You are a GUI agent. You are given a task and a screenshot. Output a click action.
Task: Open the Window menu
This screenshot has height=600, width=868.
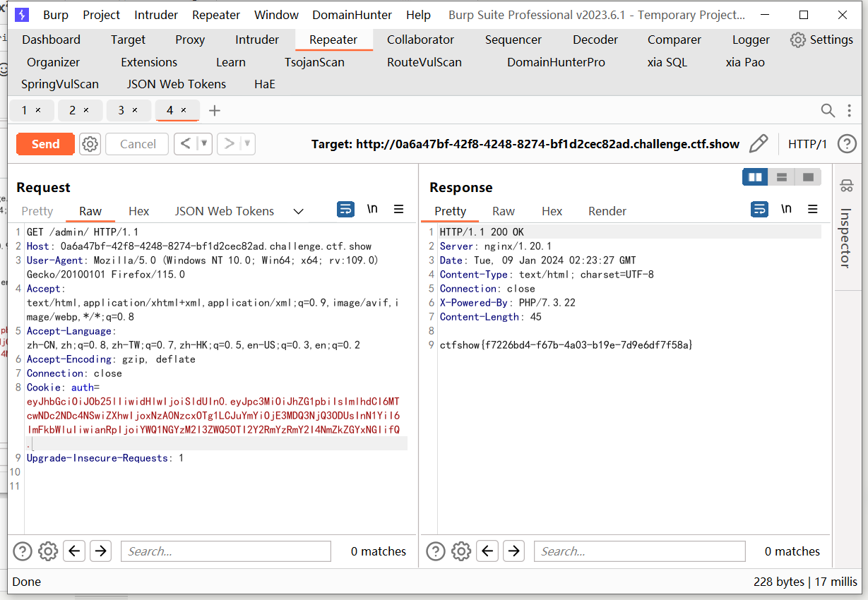tap(277, 15)
